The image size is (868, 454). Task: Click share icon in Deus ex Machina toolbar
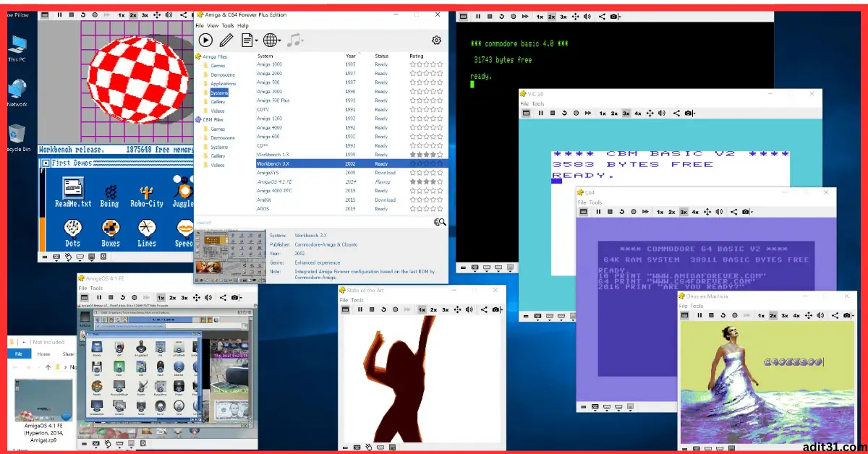835,315
